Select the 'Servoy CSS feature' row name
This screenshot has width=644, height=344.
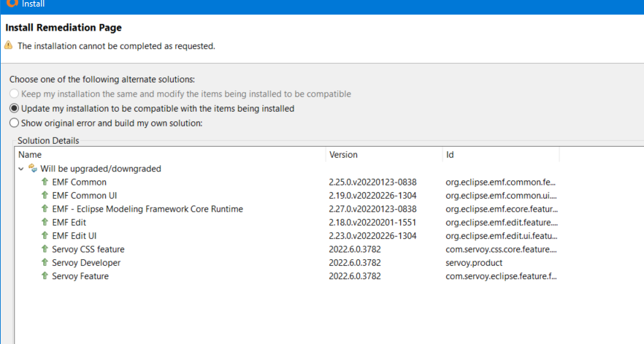point(88,249)
